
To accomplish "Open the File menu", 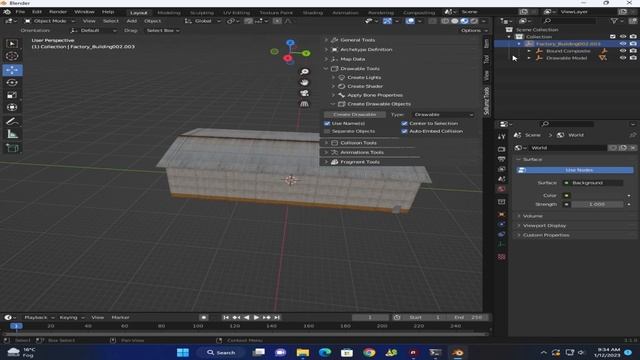I will pyautogui.click(x=20, y=12).
